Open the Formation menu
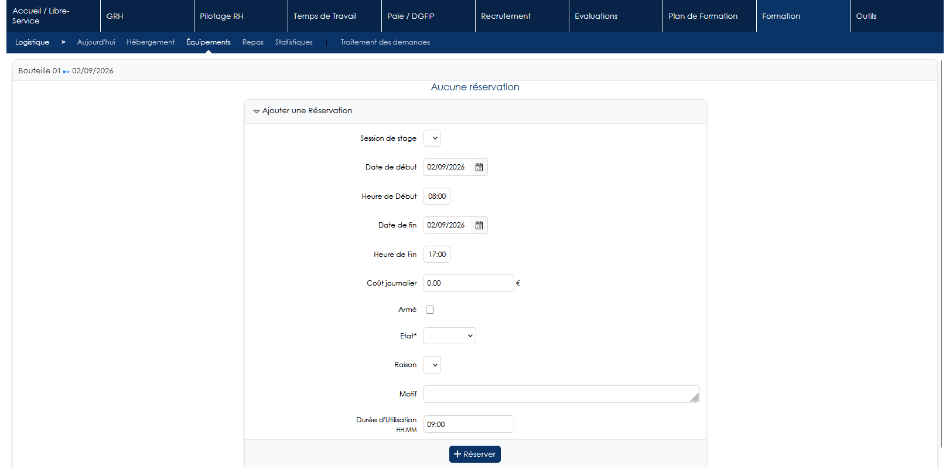 [803, 16]
